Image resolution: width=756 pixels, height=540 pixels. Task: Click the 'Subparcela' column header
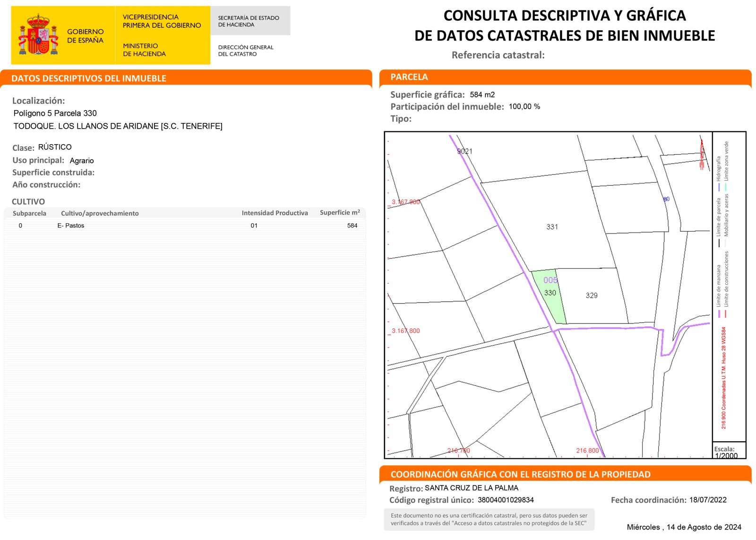tap(29, 213)
